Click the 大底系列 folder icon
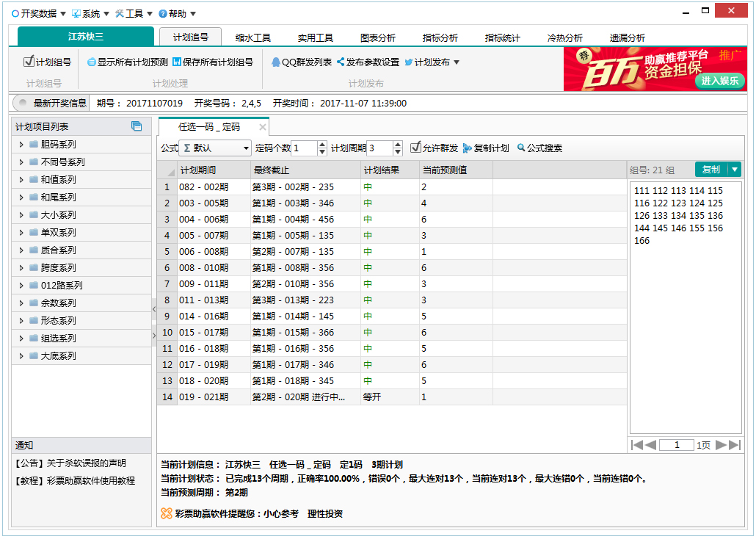 coord(34,355)
